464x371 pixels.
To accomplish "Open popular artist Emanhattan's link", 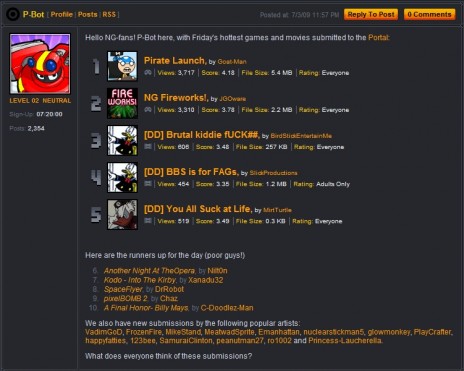I will pyautogui.click(x=279, y=332).
